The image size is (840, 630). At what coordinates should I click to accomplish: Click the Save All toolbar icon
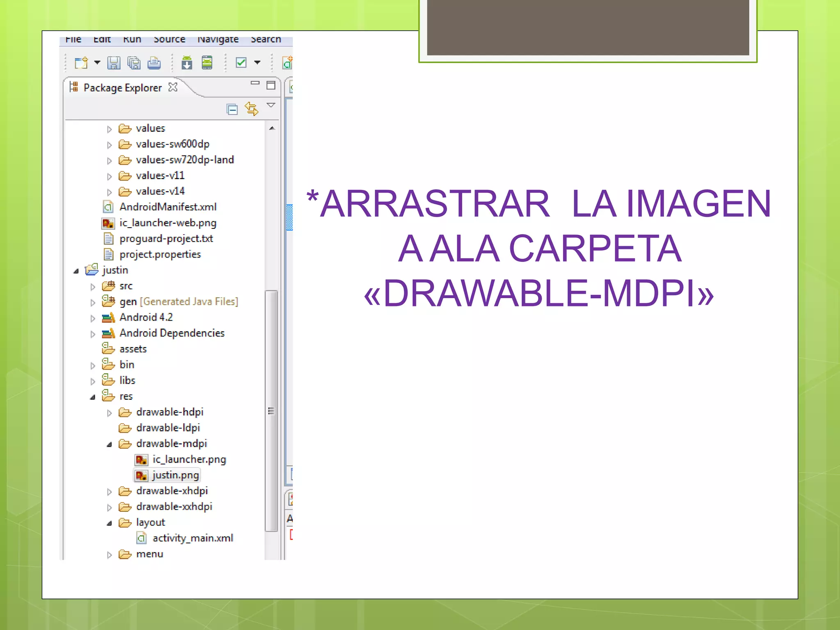[134, 63]
